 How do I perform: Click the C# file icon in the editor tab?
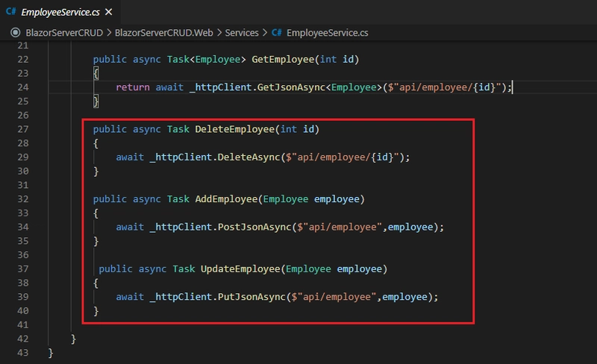tap(11, 12)
